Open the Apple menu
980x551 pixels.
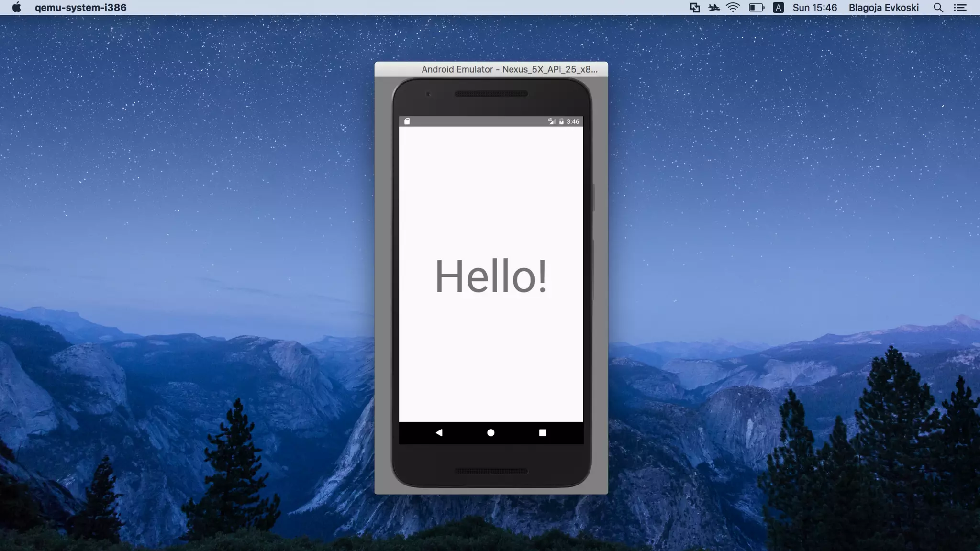point(16,8)
